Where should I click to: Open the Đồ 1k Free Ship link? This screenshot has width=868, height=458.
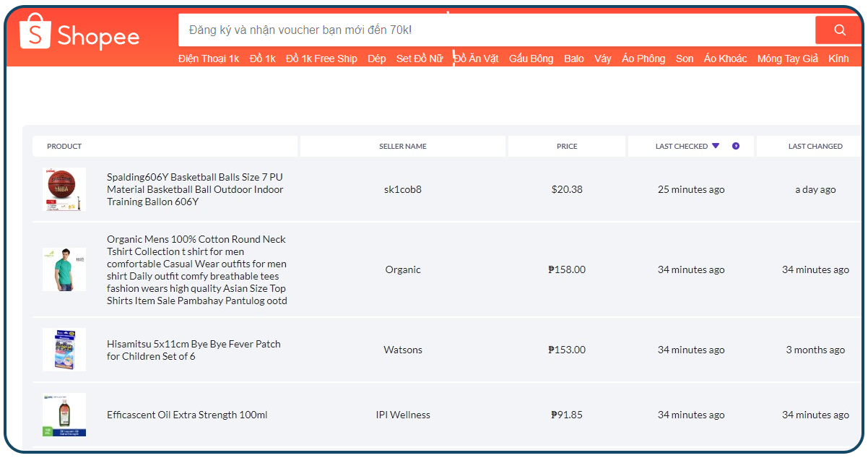[x=321, y=59]
